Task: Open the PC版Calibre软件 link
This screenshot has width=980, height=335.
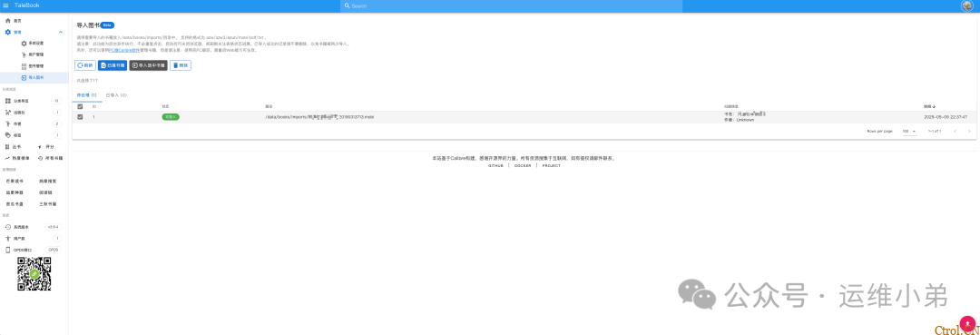Action: point(124,49)
